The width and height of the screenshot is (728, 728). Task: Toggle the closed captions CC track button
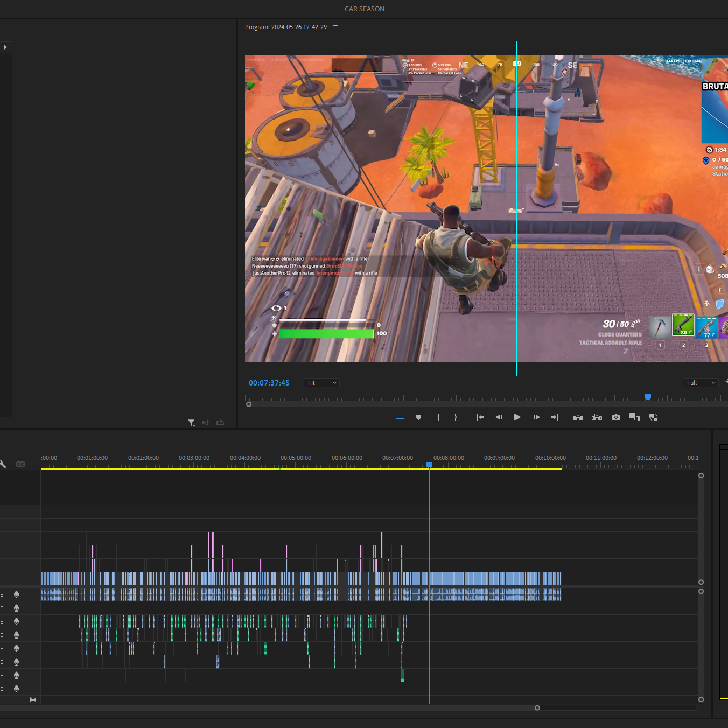pyautogui.click(x=20, y=464)
